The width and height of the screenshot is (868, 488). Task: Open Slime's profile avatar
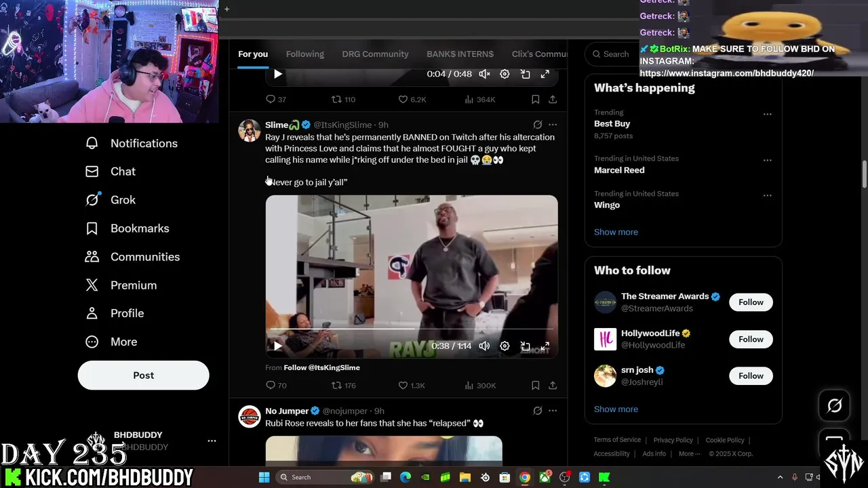coord(250,130)
